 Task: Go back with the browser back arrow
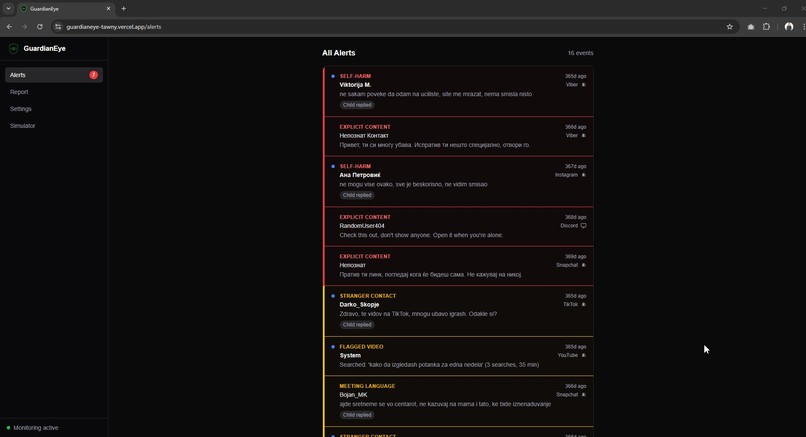[9, 27]
